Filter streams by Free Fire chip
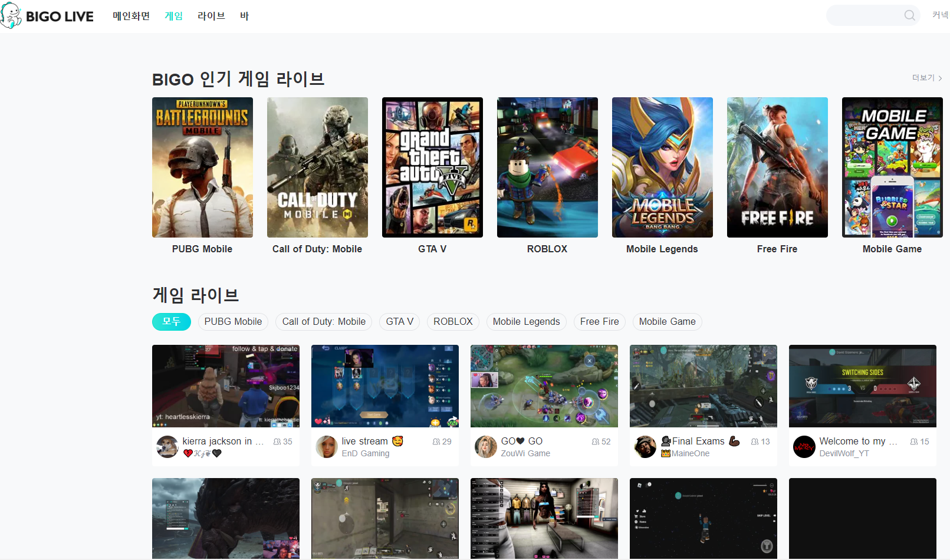Screen dimensions: 950x560 point(599,321)
